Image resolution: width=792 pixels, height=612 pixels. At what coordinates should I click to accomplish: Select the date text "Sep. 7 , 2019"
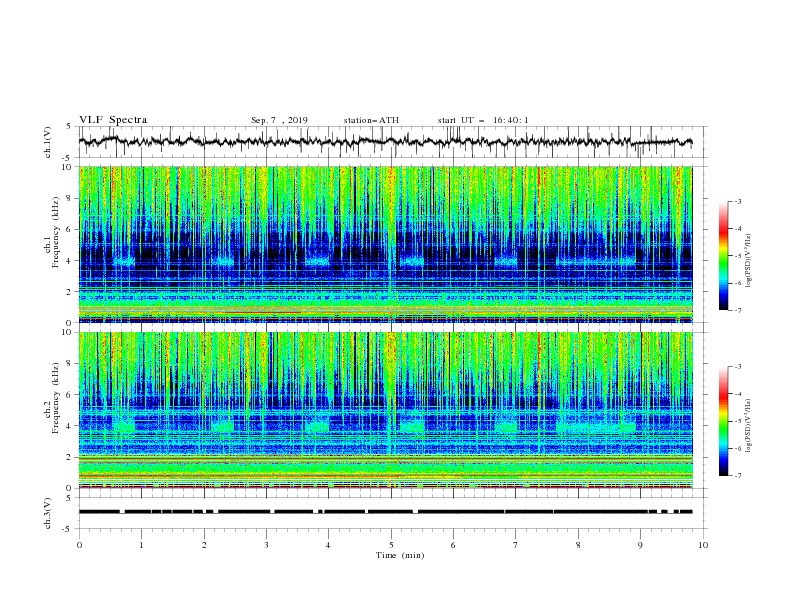pyautogui.click(x=279, y=120)
